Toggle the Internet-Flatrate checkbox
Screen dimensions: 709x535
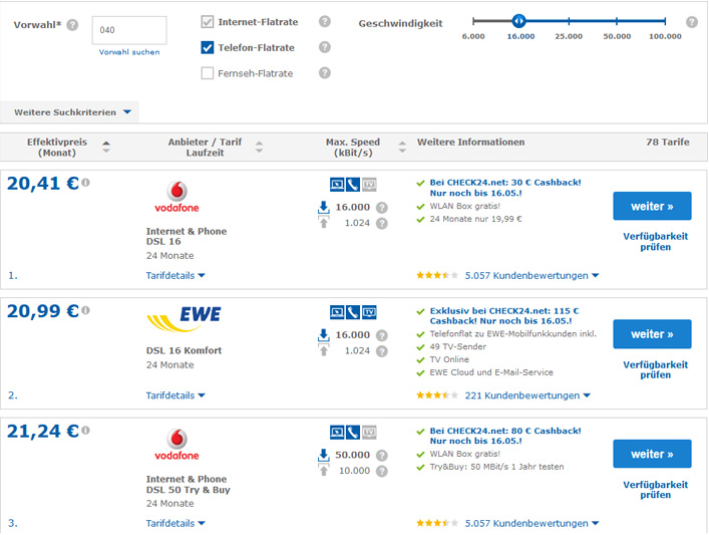click(x=207, y=21)
